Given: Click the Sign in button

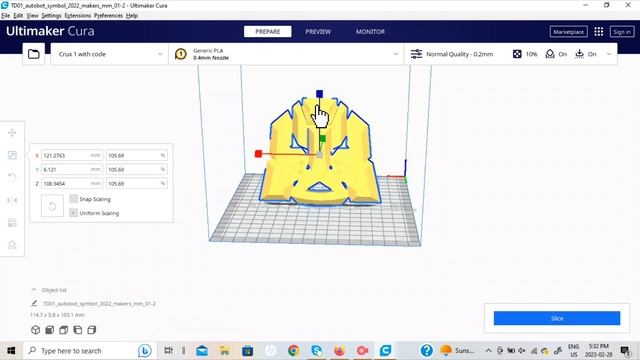Looking at the screenshot, I should click(x=622, y=32).
